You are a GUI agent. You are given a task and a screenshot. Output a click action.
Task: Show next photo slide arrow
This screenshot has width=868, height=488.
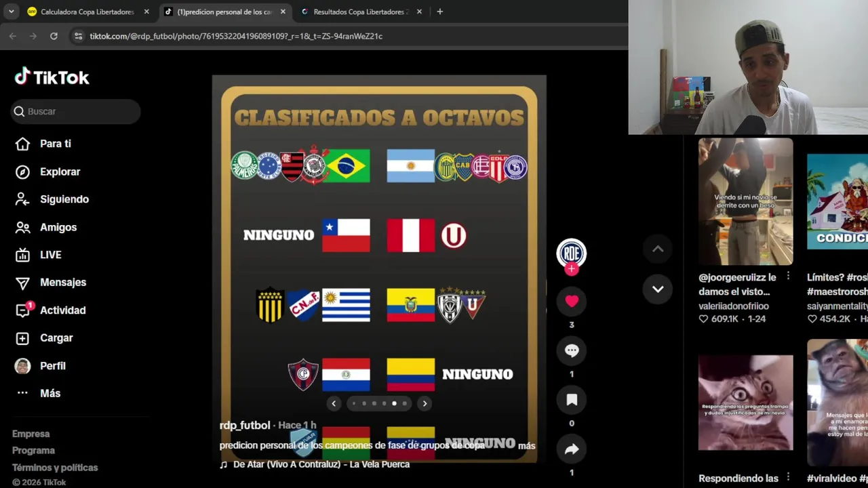[425, 403]
